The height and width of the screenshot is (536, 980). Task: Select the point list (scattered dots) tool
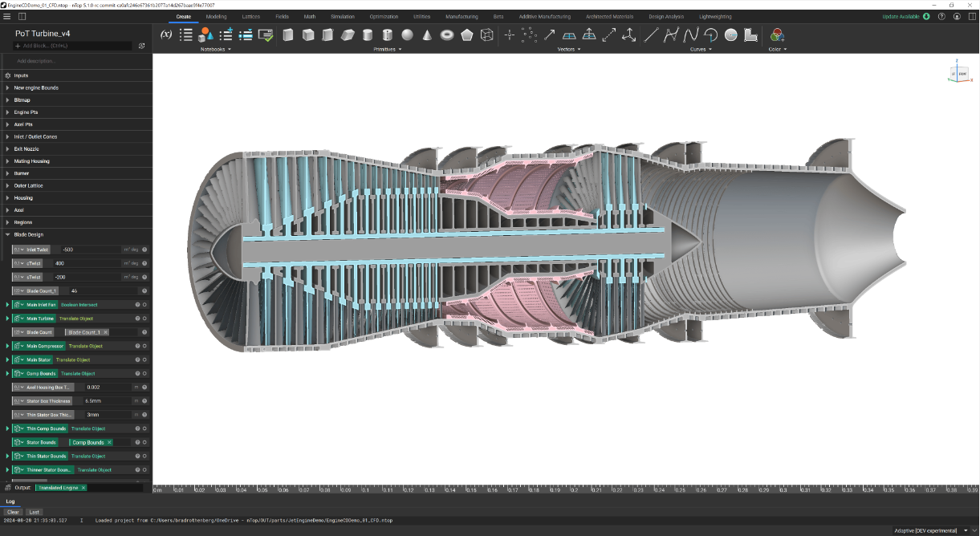point(529,35)
